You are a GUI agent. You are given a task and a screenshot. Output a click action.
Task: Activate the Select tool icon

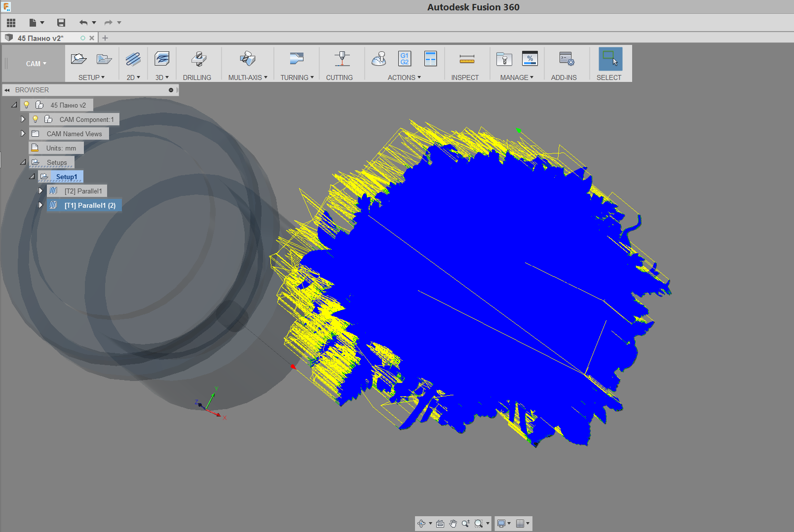tap(610, 59)
